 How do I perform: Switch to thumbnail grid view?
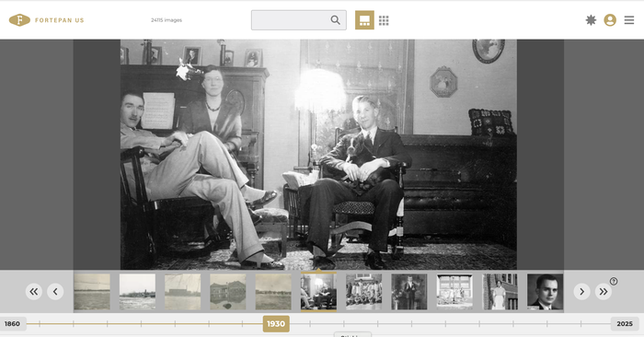384,20
